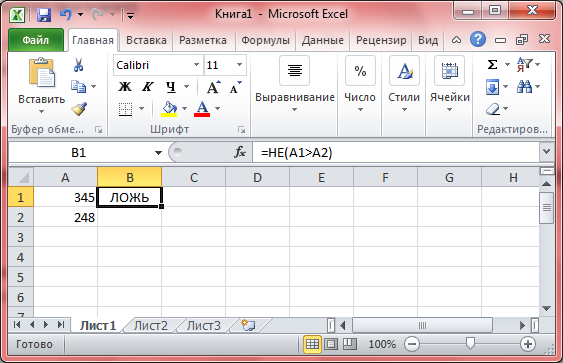
Task: Click the 100% zoom level
Action: (382, 344)
